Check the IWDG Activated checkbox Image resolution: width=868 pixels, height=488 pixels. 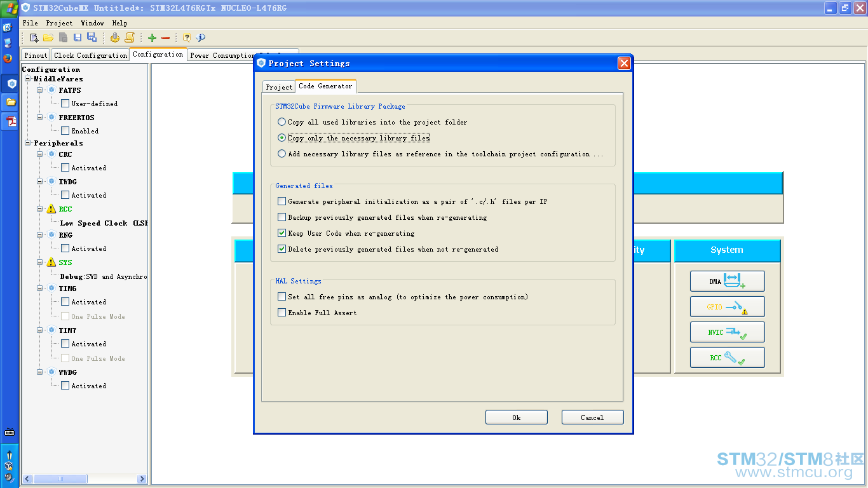click(x=65, y=195)
